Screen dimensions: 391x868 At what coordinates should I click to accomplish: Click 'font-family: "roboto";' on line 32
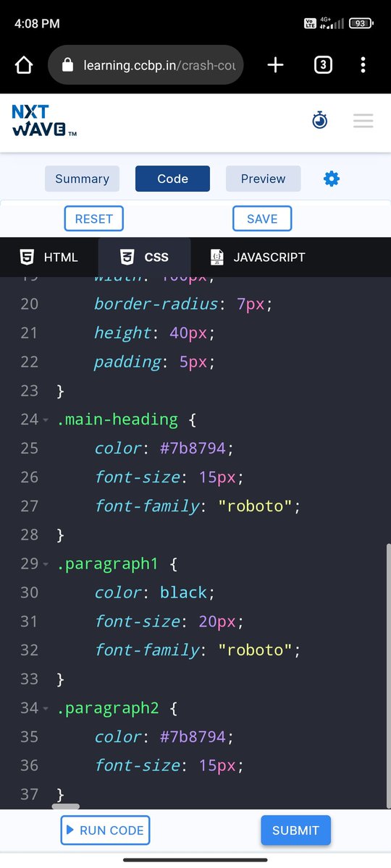coord(197,650)
